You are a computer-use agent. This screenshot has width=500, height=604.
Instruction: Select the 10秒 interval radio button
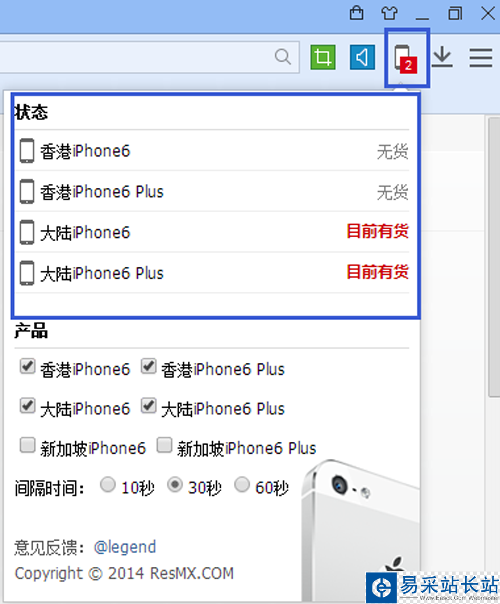pos(107,485)
